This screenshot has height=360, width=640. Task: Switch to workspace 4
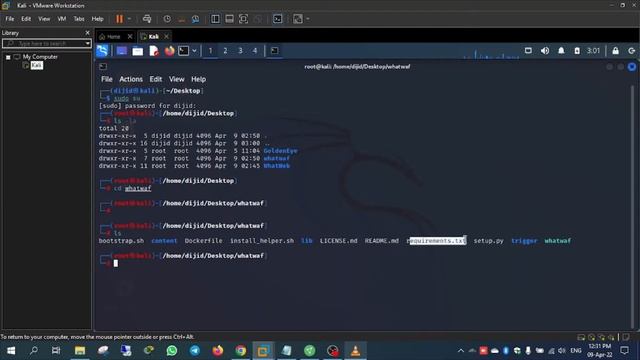tap(255, 51)
